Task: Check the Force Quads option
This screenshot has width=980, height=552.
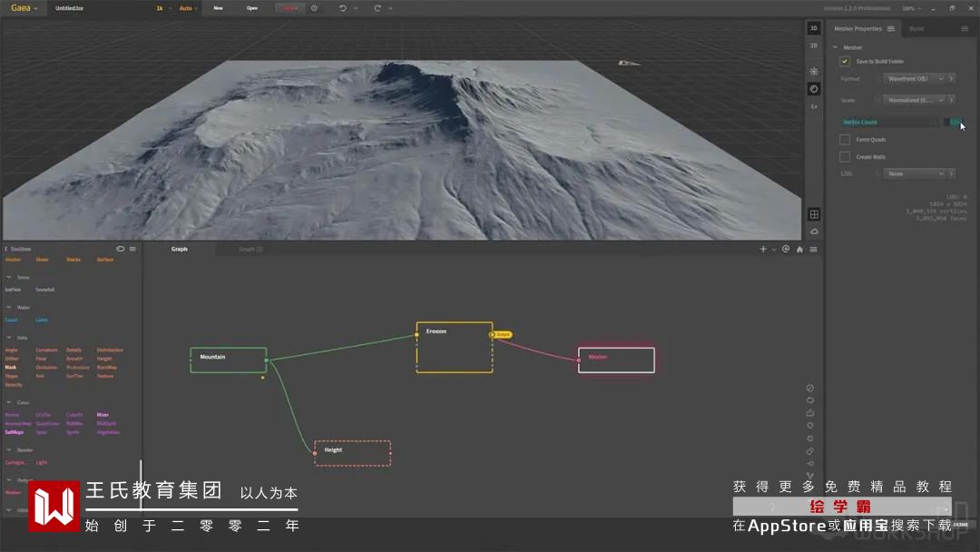Action: 845,140
